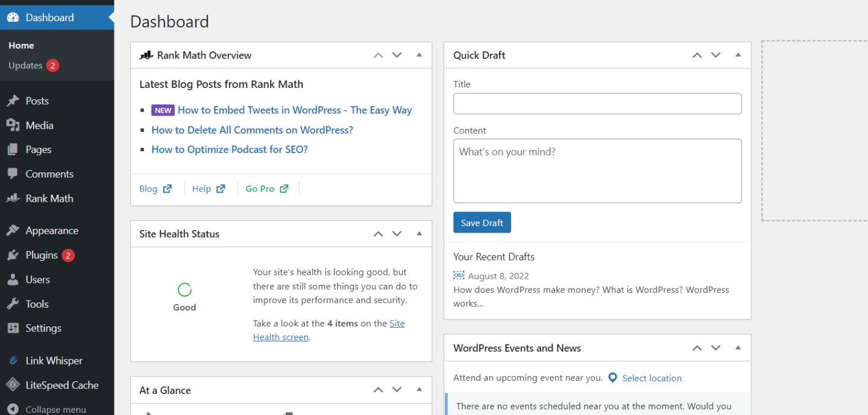Click external link icon next to Help
The image size is (868, 415).
221,189
